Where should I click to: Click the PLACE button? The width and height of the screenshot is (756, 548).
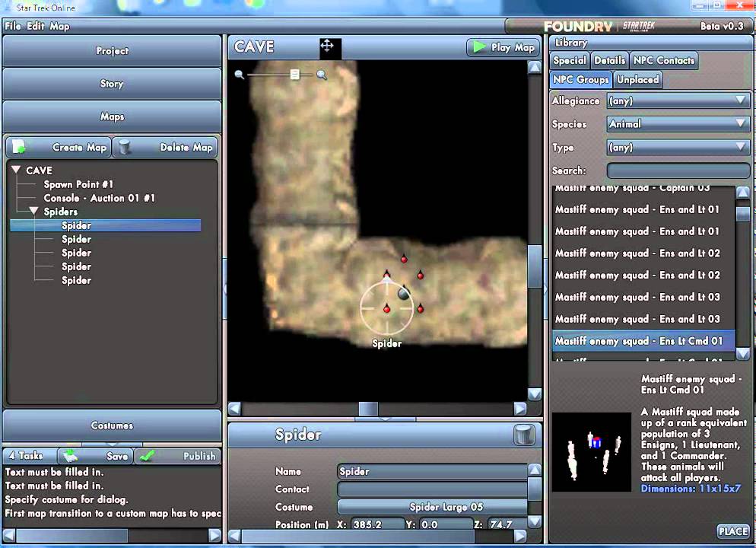(733, 531)
